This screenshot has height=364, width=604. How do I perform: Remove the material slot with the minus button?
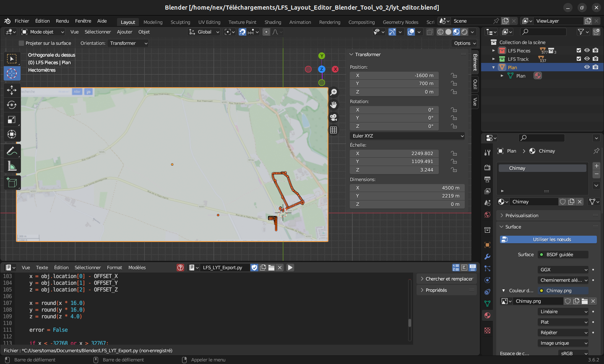point(596,174)
